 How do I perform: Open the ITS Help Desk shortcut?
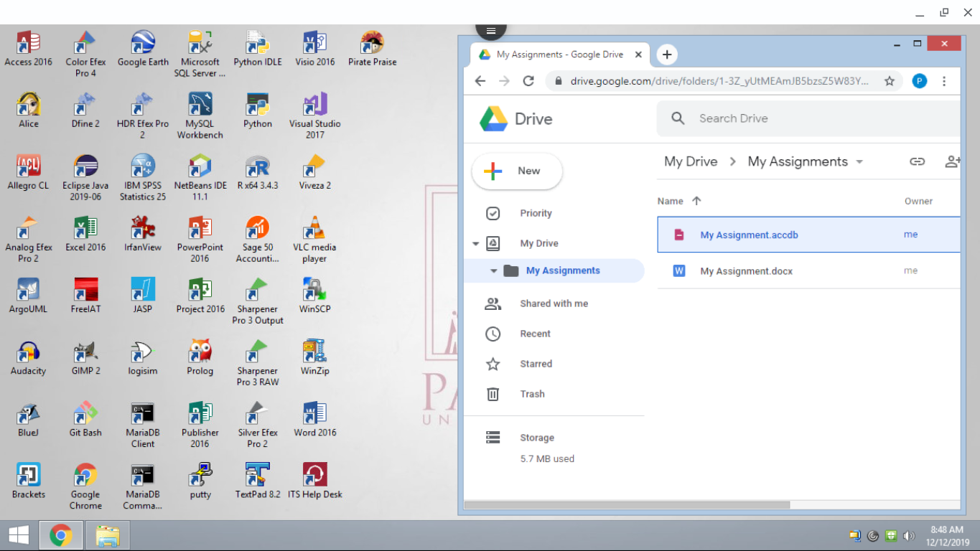(314, 481)
